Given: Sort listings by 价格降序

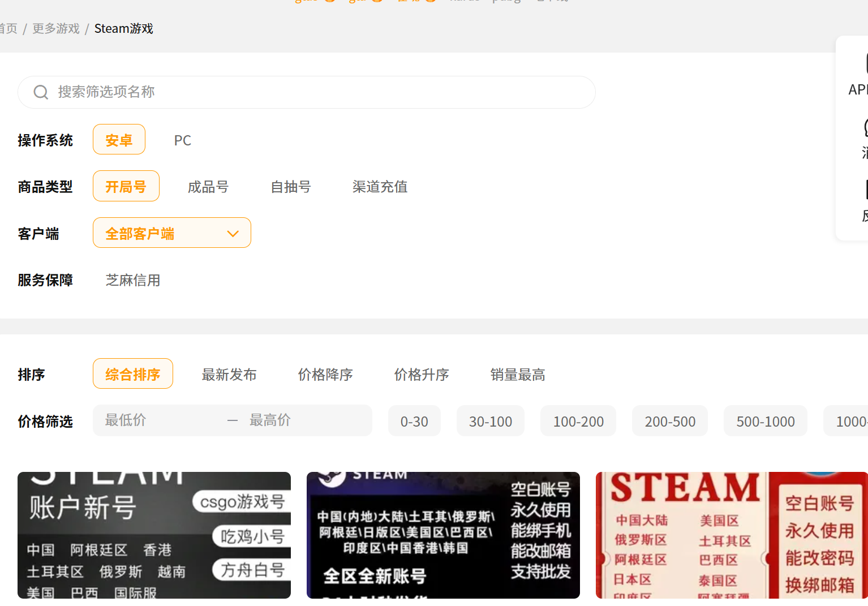Looking at the screenshot, I should coord(325,375).
